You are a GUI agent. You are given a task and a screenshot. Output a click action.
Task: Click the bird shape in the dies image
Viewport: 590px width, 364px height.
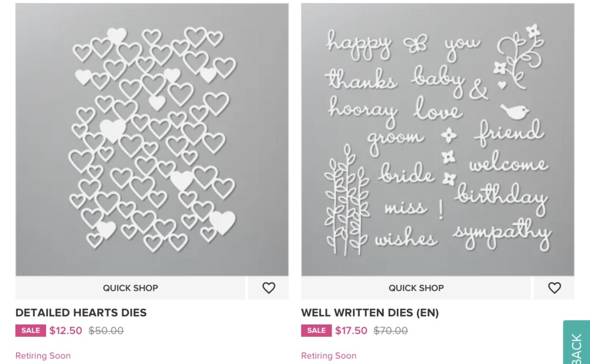point(514,111)
